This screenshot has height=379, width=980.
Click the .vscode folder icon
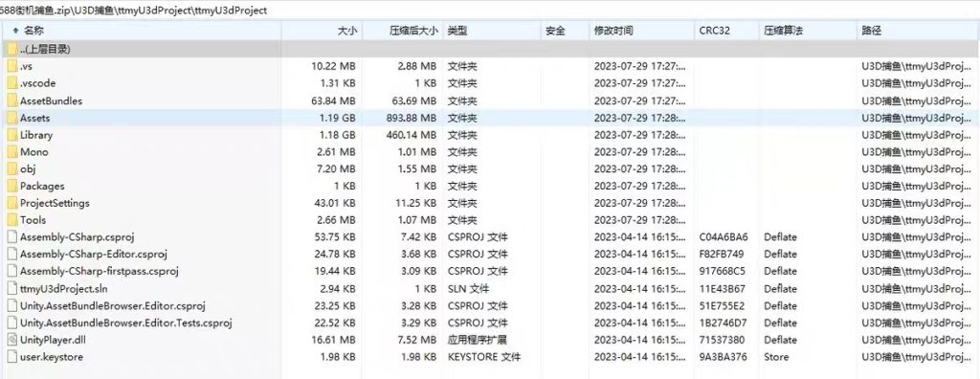tap(11, 83)
